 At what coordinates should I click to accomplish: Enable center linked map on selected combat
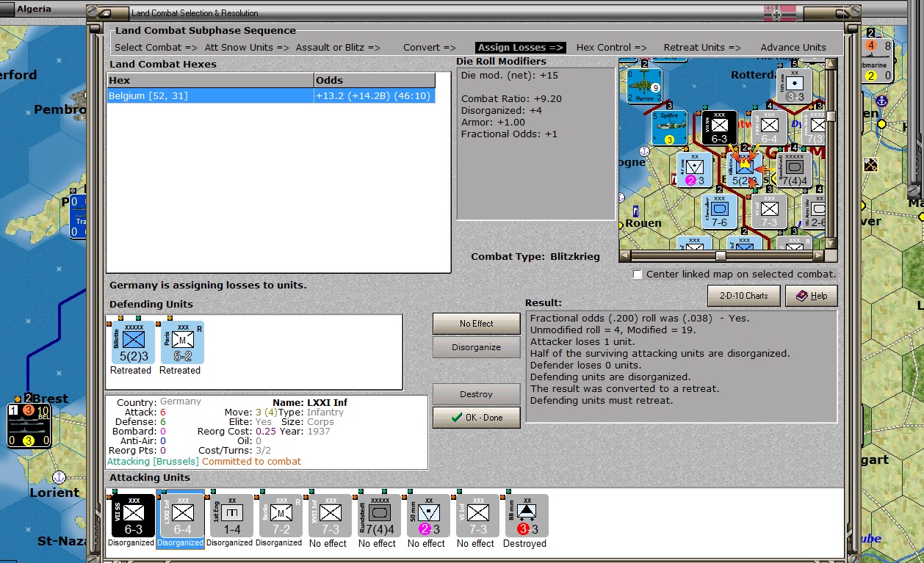(x=638, y=275)
